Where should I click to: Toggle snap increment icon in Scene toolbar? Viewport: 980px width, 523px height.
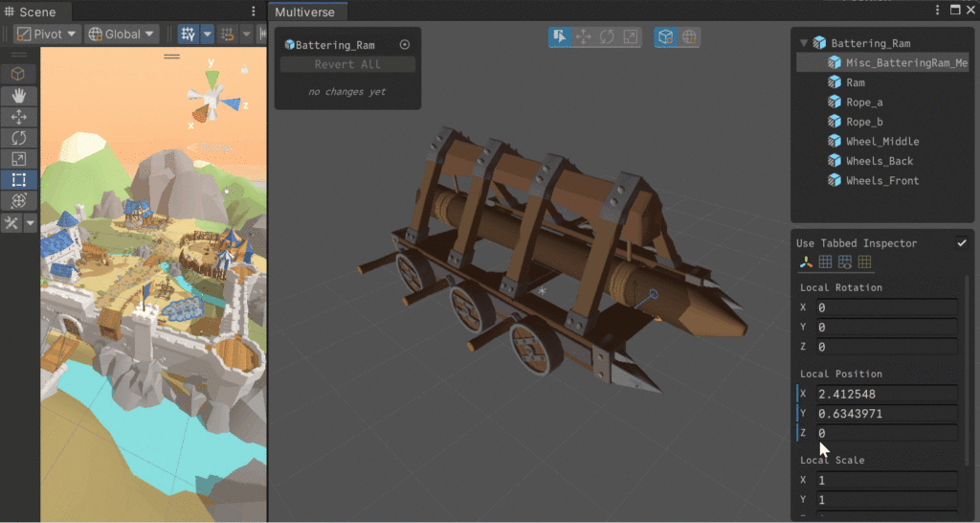(x=228, y=34)
